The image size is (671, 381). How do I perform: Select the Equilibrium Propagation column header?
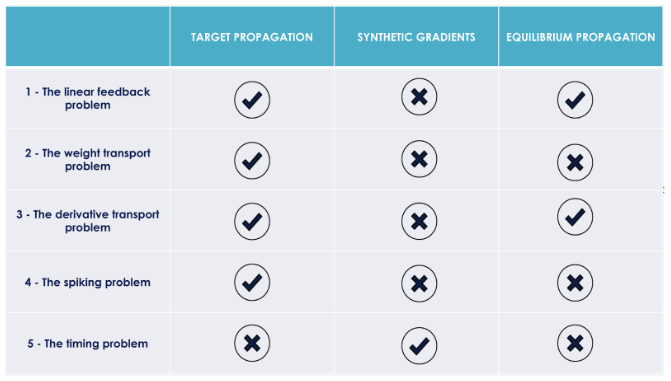pos(581,37)
